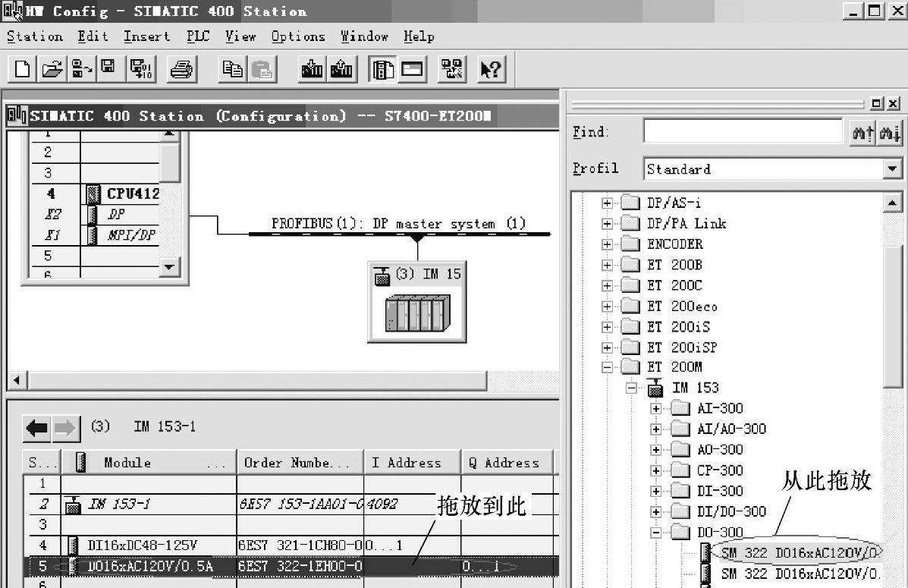
Task: Click the context Help arrow icon
Action: (491, 70)
